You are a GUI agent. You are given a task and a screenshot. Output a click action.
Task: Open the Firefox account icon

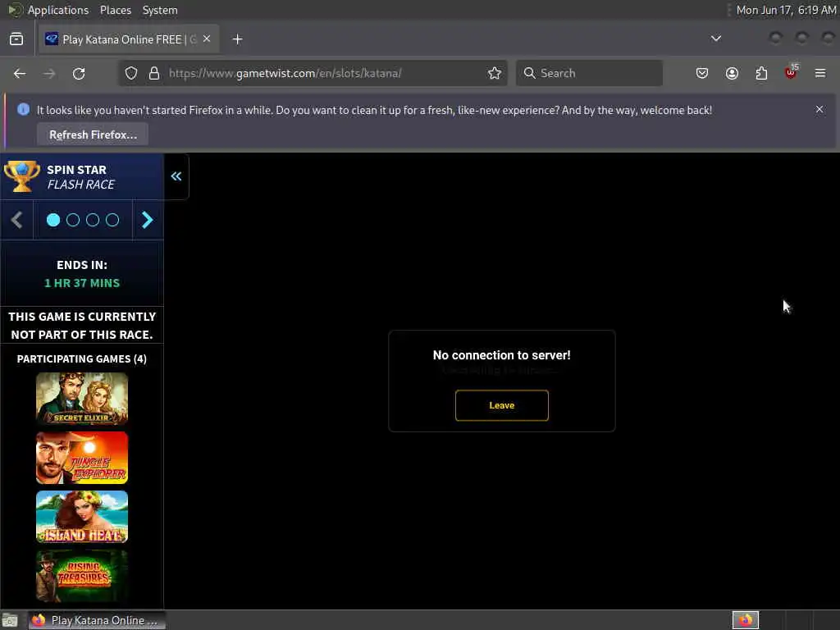(x=732, y=73)
